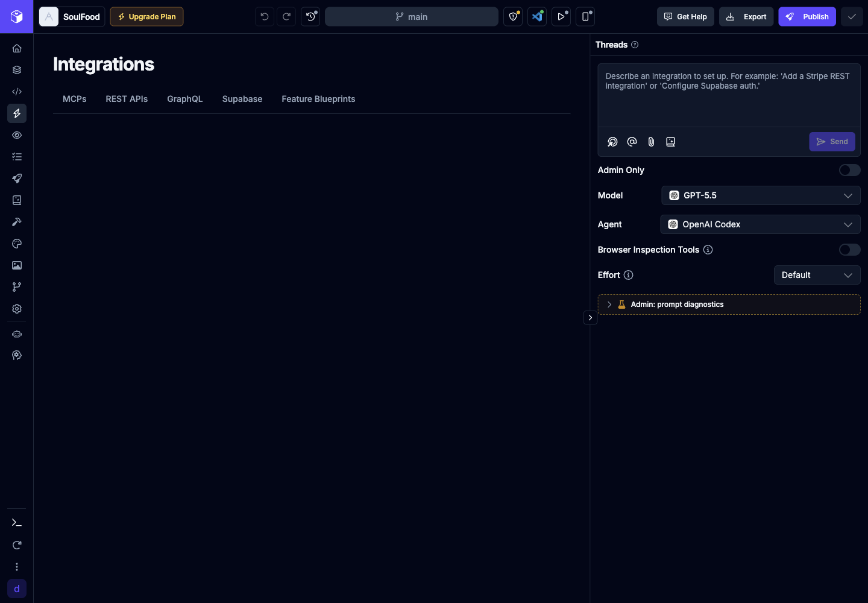Image resolution: width=868 pixels, height=603 pixels.
Task: Open the robot agent sidebar icon
Action: click(x=17, y=334)
